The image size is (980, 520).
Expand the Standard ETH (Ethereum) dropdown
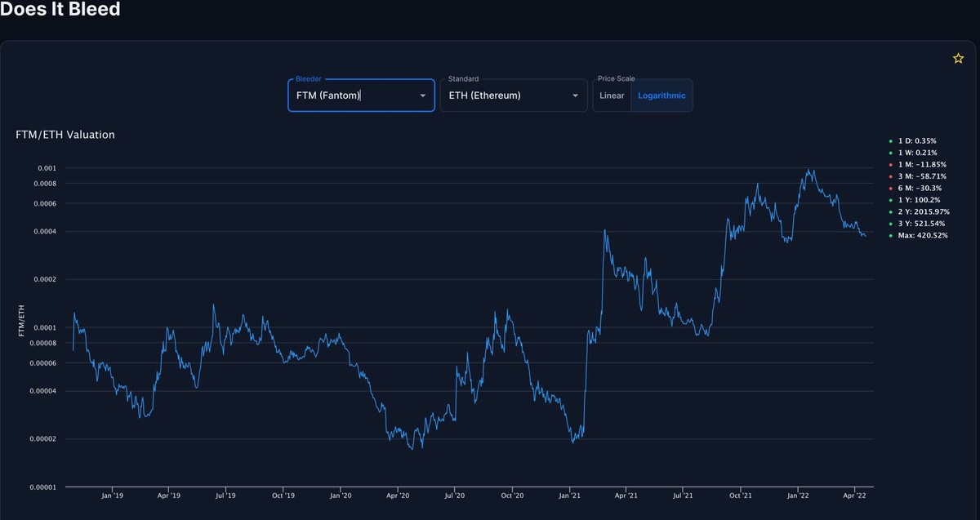pos(575,96)
